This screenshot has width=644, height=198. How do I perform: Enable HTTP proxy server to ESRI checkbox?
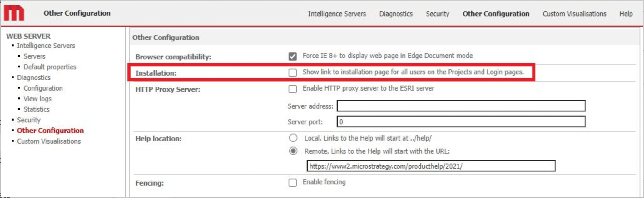(x=292, y=89)
